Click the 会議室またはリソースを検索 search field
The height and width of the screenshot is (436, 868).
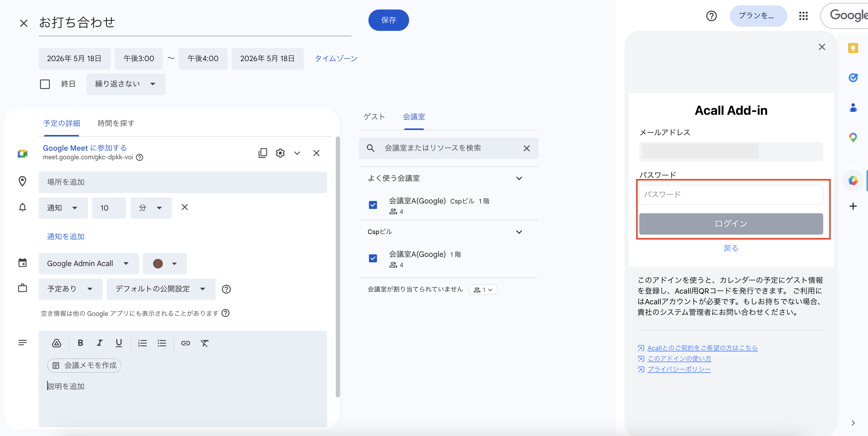tap(448, 148)
